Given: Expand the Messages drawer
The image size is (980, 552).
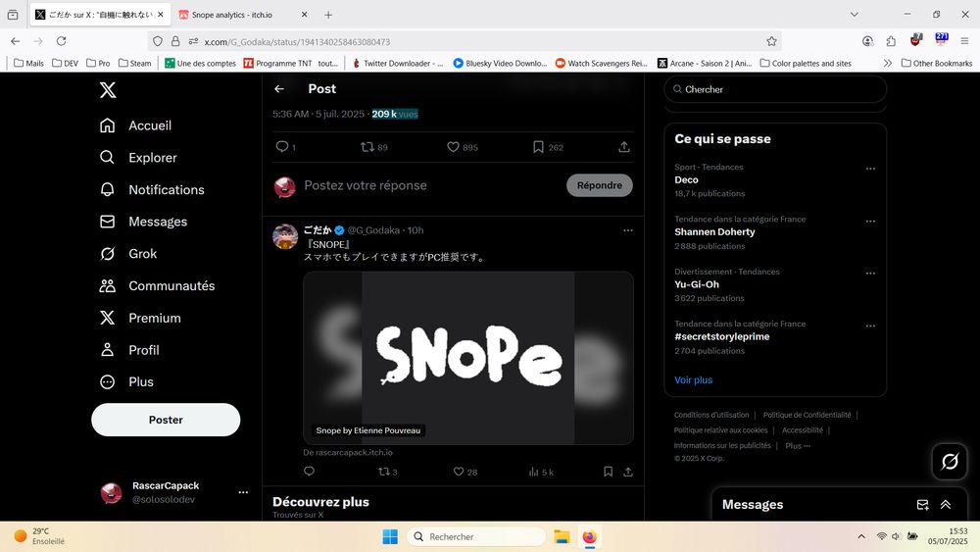Looking at the screenshot, I should pos(946,505).
